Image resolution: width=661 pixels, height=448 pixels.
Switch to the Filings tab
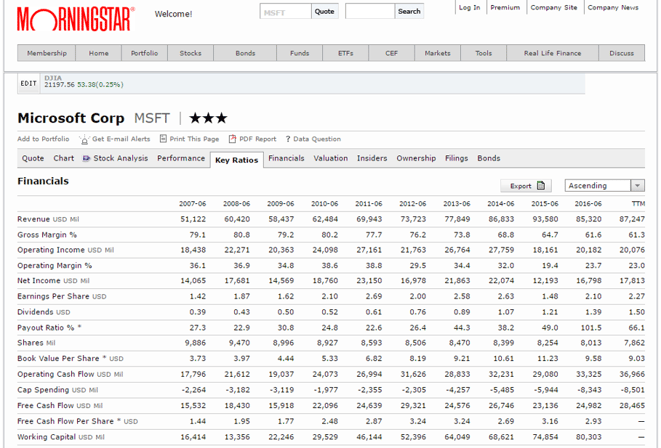pyautogui.click(x=457, y=158)
